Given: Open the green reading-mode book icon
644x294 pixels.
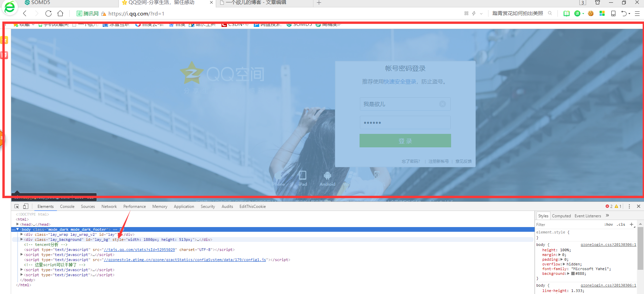Looking at the screenshot, I should (x=567, y=13).
